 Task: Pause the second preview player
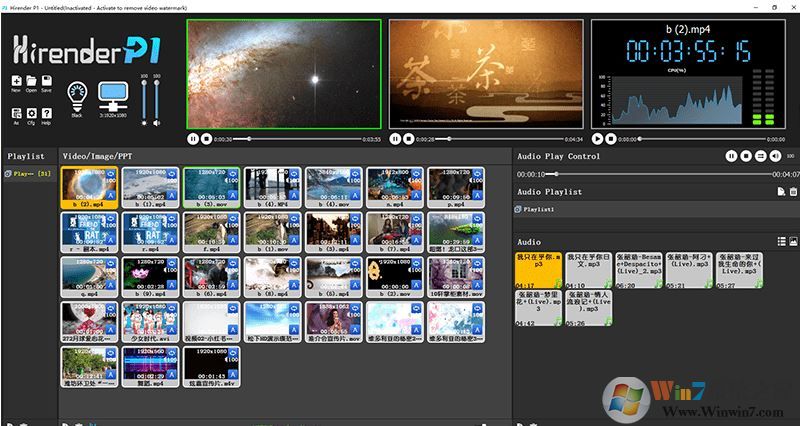[395, 139]
